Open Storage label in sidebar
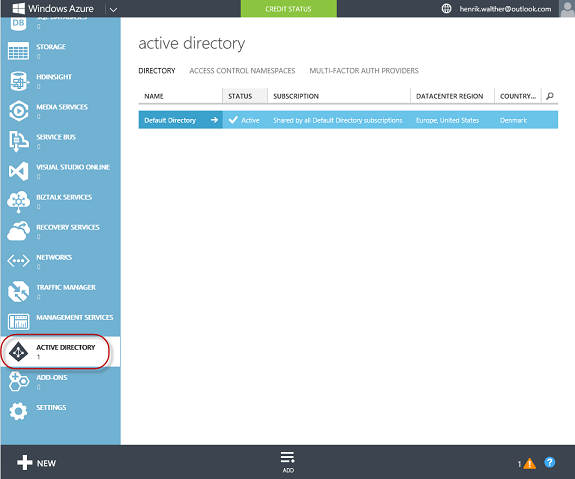This screenshot has width=575, height=479. [51, 47]
